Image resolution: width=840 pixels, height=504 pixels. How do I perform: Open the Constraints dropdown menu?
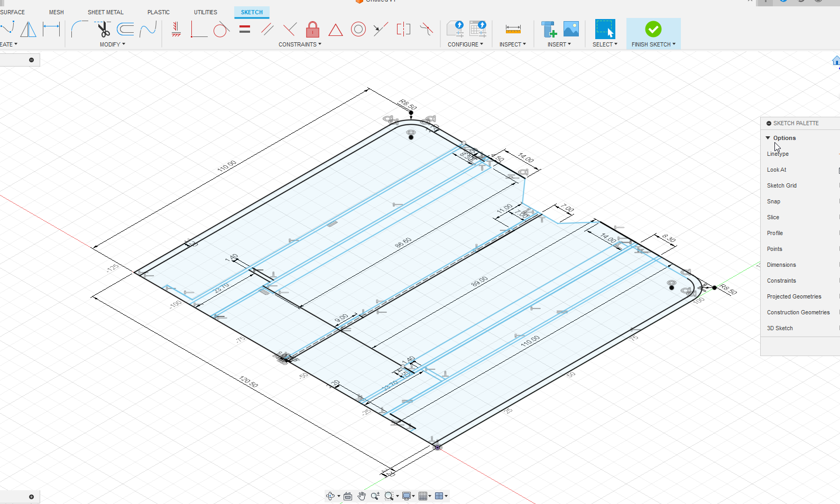(300, 44)
